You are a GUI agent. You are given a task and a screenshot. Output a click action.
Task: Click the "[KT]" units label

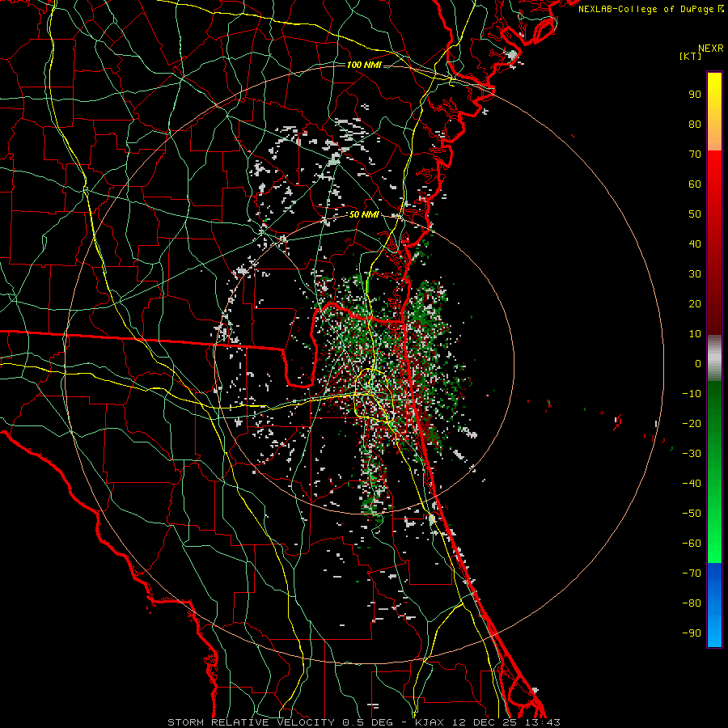pyautogui.click(x=691, y=56)
